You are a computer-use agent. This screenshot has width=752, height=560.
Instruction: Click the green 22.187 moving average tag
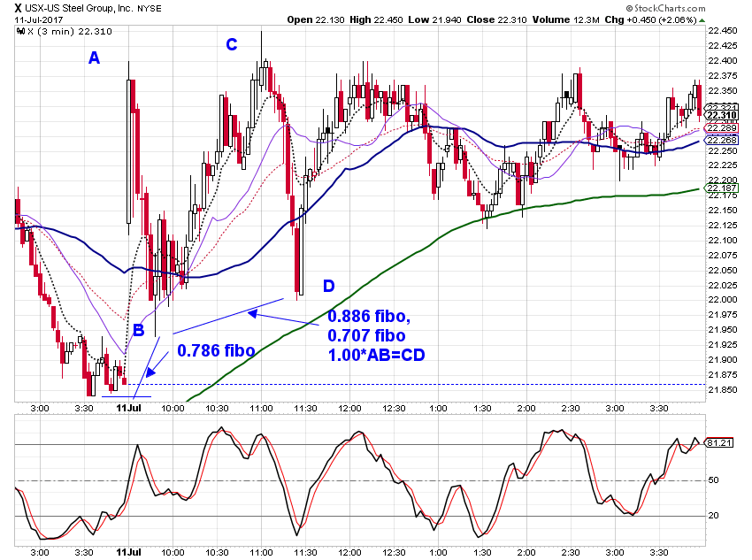click(721, 188)
